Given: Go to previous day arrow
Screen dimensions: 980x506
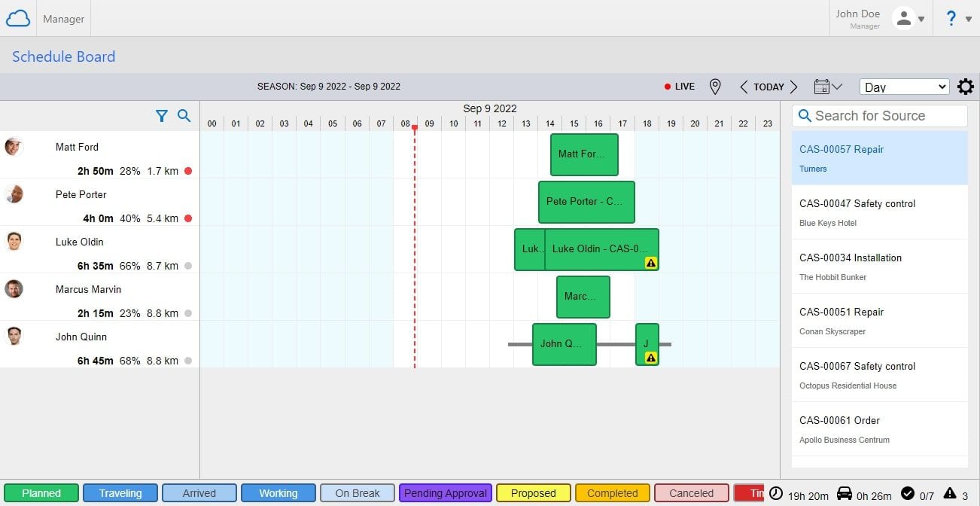Looking at the screenshot, I should click(x=744, y=87).
